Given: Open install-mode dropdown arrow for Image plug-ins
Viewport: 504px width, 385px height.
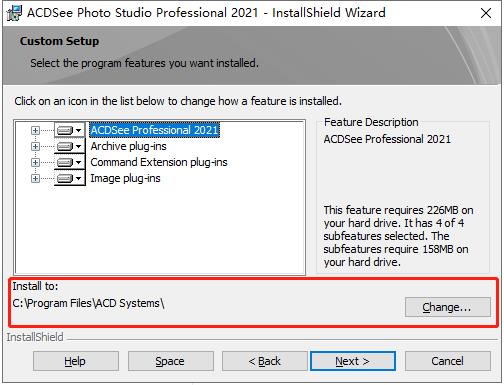Looking at the screenshot, I should pos(79,178).
